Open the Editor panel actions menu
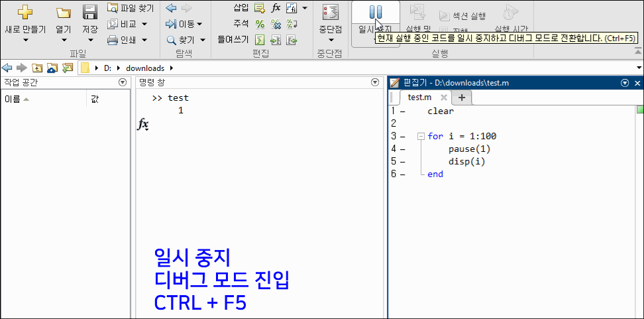This screenshot has width=644, height=319. tap(625, 83)
